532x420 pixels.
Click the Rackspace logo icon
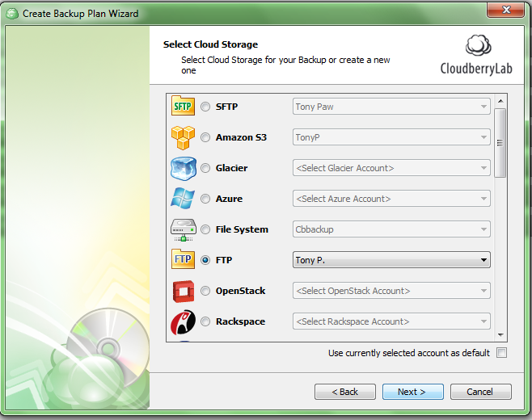(x=184, y=321)
